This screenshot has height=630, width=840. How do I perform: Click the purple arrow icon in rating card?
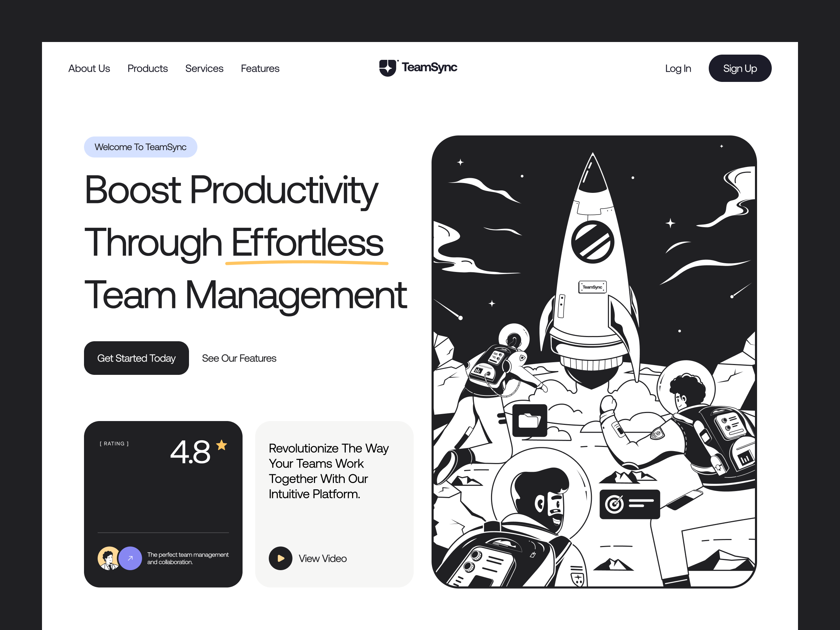click(130, 558)
